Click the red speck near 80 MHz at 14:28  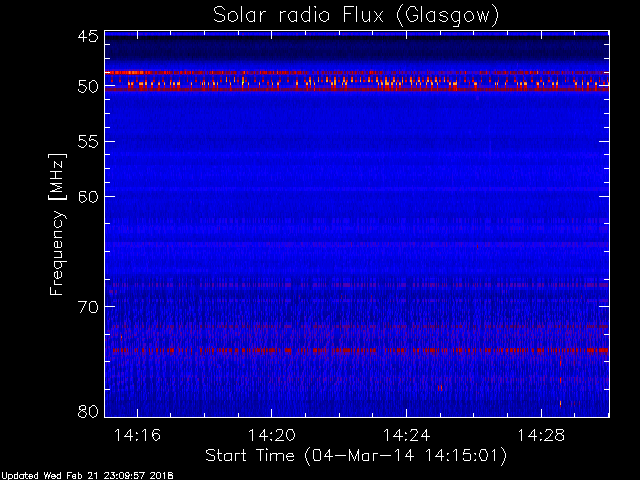pos(560,404)
